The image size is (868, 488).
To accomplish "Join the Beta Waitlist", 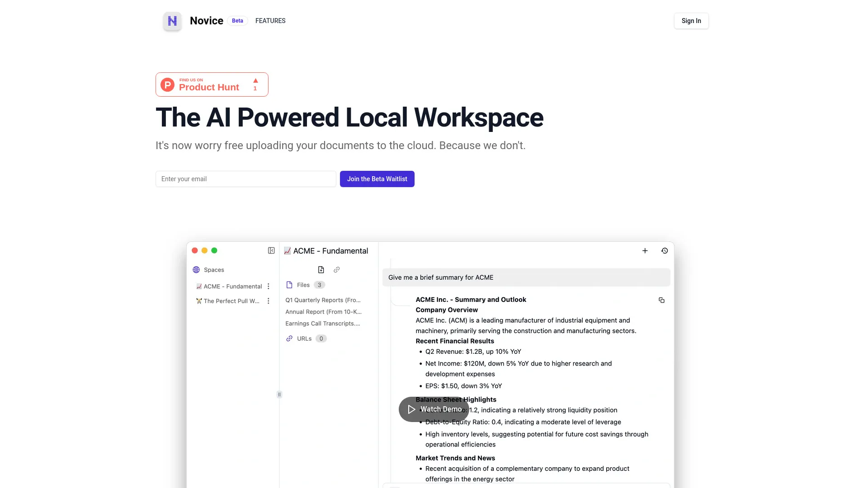I will (377, 178).
